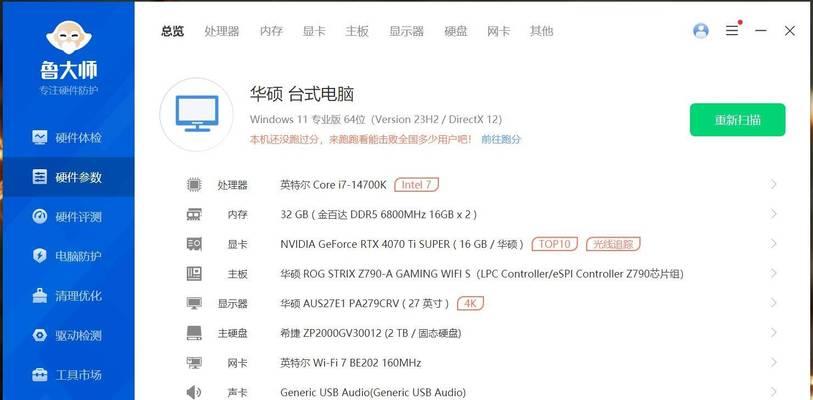813x400 pixels.
Task: Click the 主硬盘 disk drive icon
Action: [x=194, y=333]
